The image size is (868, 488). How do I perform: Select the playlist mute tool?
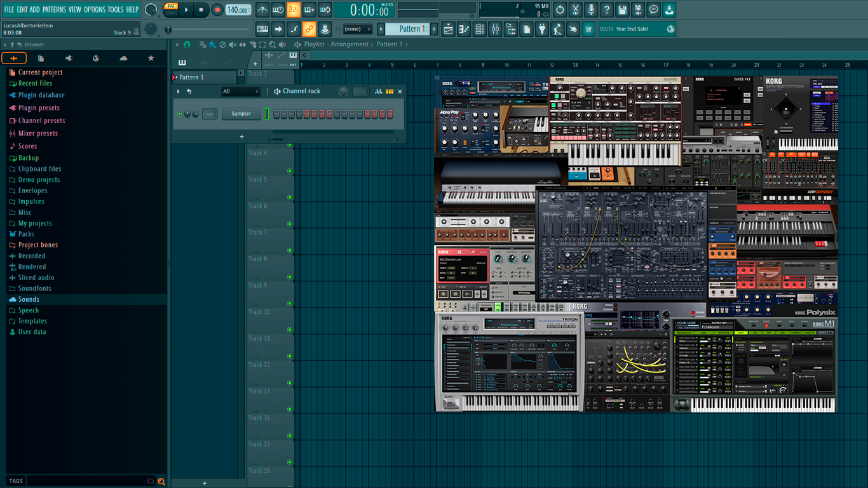coord(233,44)
